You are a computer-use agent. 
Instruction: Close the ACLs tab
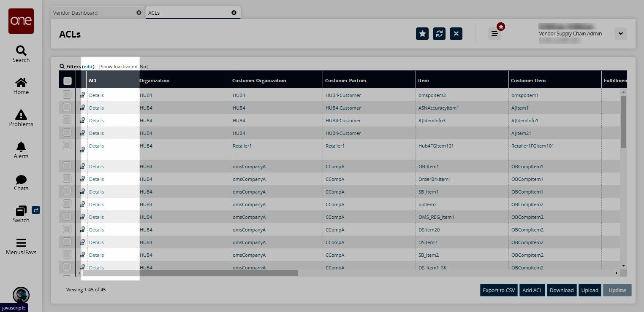point(234,13)
